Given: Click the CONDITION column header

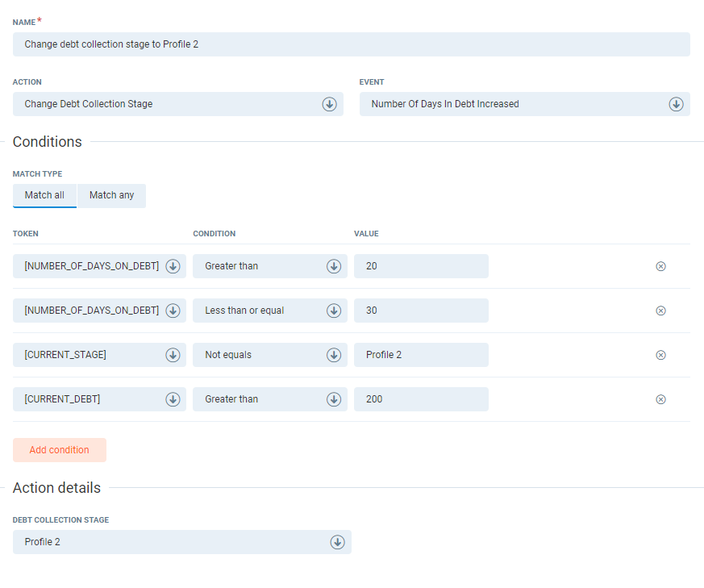Looking at the screenshot, I should [x=215, y=234].
